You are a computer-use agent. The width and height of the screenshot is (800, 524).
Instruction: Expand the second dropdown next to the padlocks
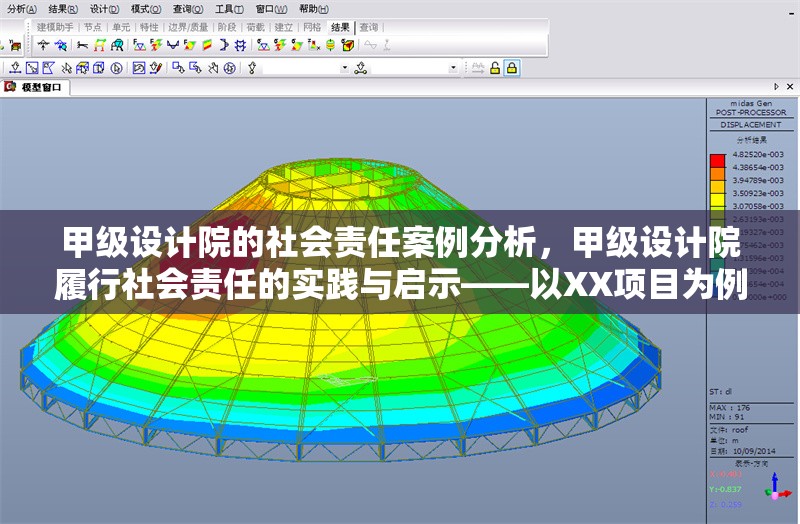[x=453, y=68]
